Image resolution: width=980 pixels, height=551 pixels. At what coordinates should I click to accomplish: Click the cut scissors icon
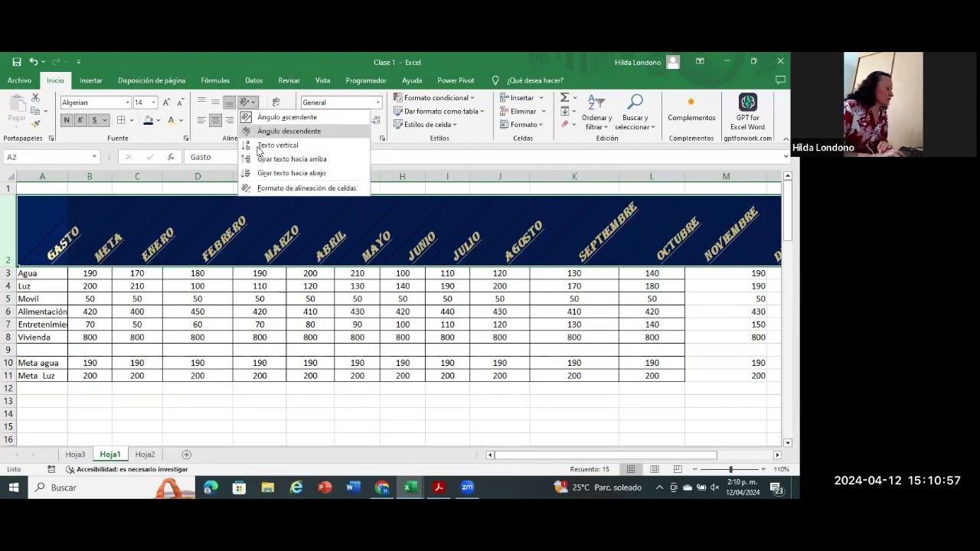coord(35,98)
